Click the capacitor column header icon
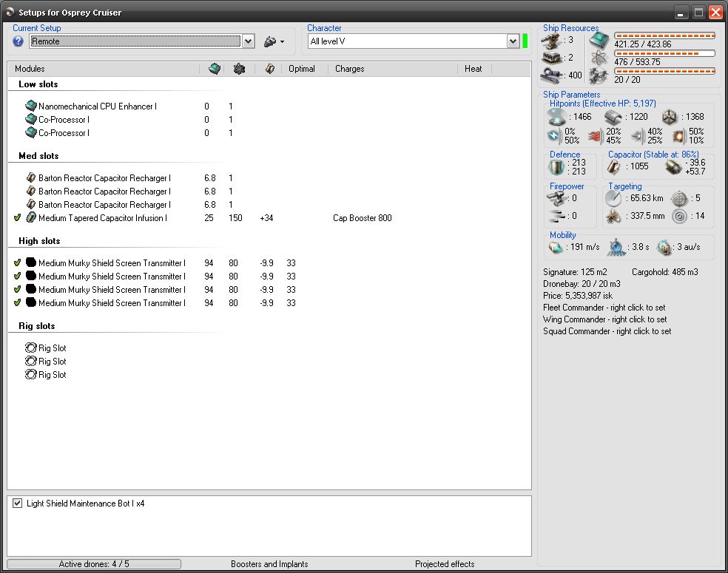The height and width of the screenshot is (573, 728). point(270,69)
